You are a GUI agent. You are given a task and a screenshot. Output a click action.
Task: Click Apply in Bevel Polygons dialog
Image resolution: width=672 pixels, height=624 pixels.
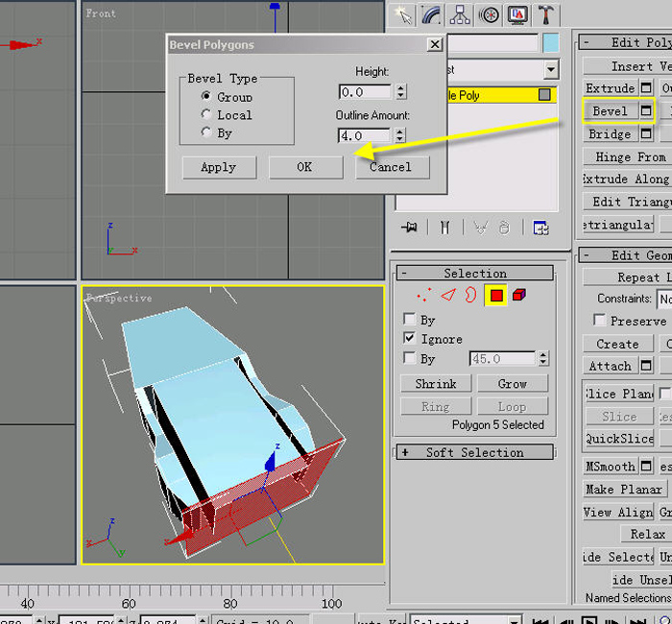[x=219, y=167]
